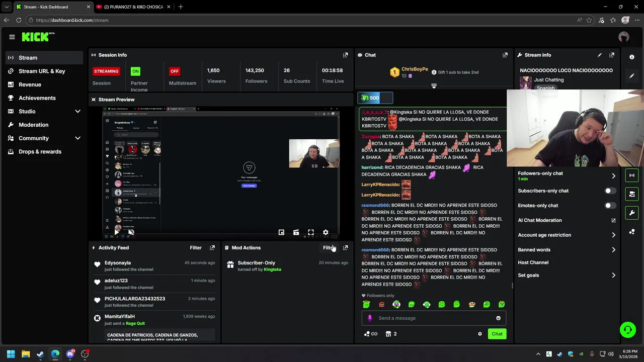Open Activity Feed Filter
The height and width of the screenshot is (362, 644).
(x=196, y=248)
